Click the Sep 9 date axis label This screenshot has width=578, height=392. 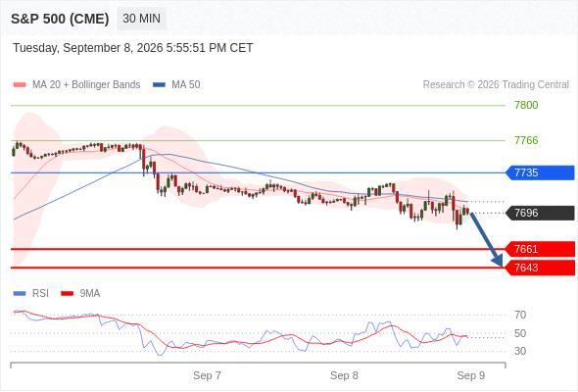[471, 375]
